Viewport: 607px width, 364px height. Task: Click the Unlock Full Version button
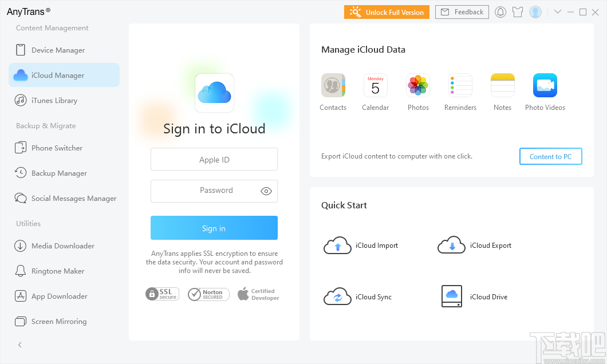pyautogui.click(x=387, y=12)
